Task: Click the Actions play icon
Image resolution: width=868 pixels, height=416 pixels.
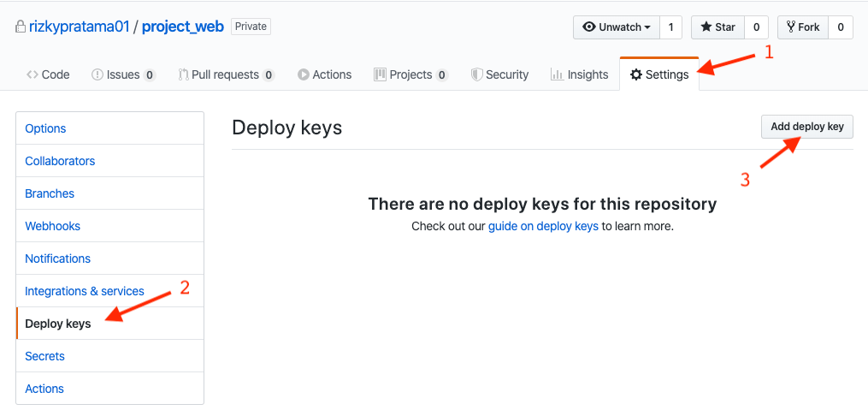Action: point(304,74)
